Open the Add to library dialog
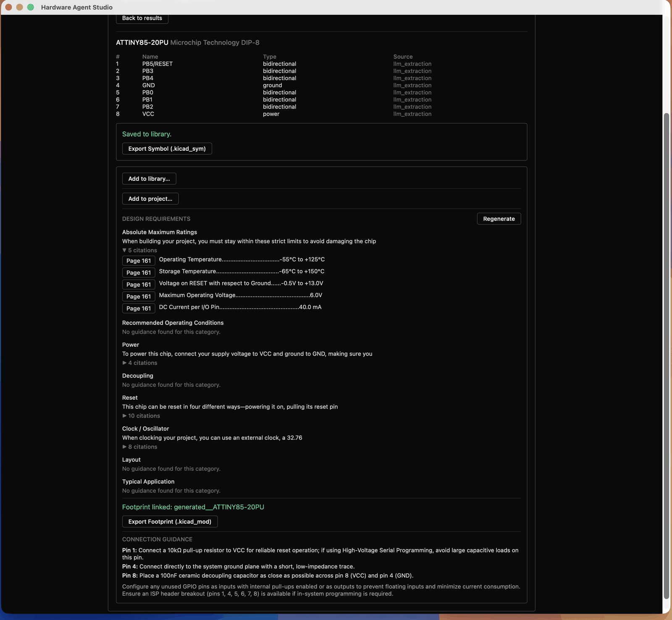 pyautogui.click(x=149, y=179)
